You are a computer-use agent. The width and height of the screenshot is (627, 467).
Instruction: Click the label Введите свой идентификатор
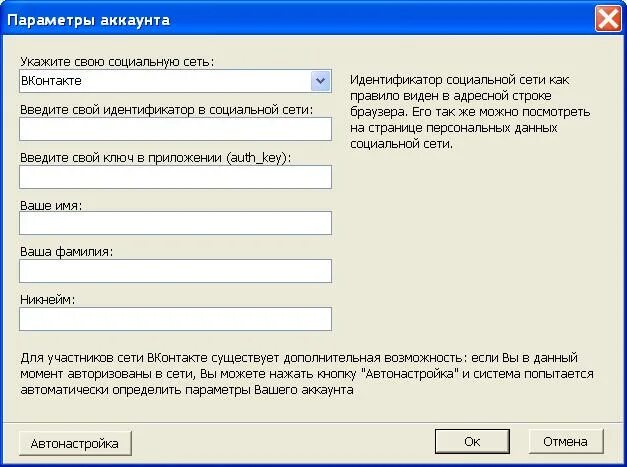click(x=167, y=110)
